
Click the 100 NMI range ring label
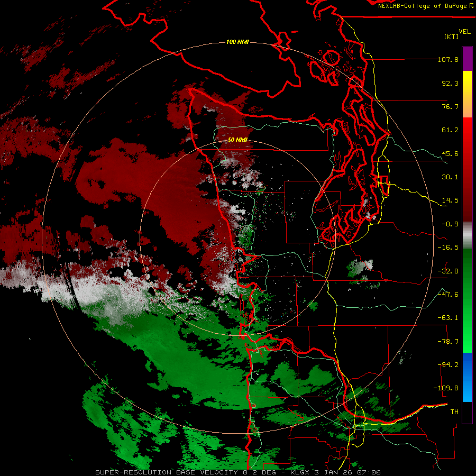[x=237, y=42]
